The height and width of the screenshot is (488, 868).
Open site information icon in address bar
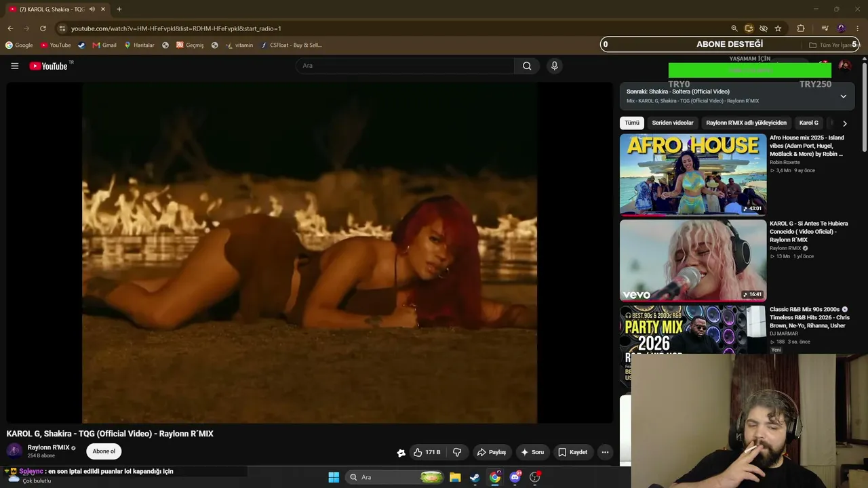click(62, 28)
